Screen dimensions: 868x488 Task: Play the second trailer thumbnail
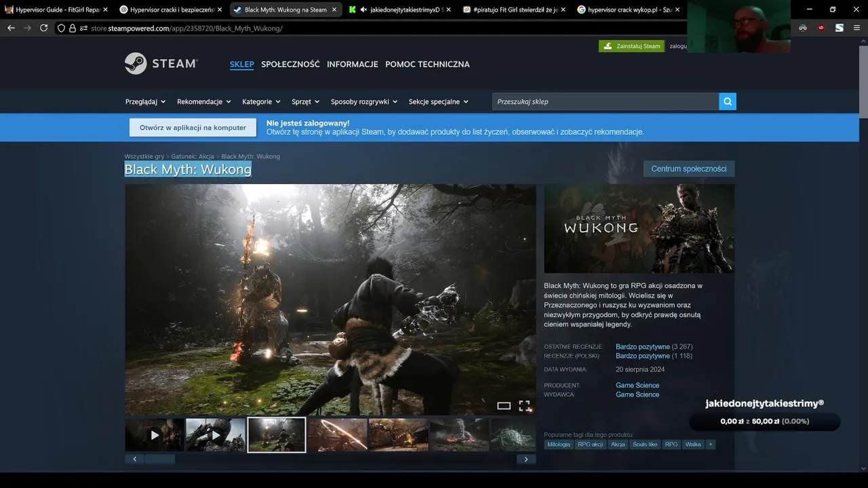(216, 435)
